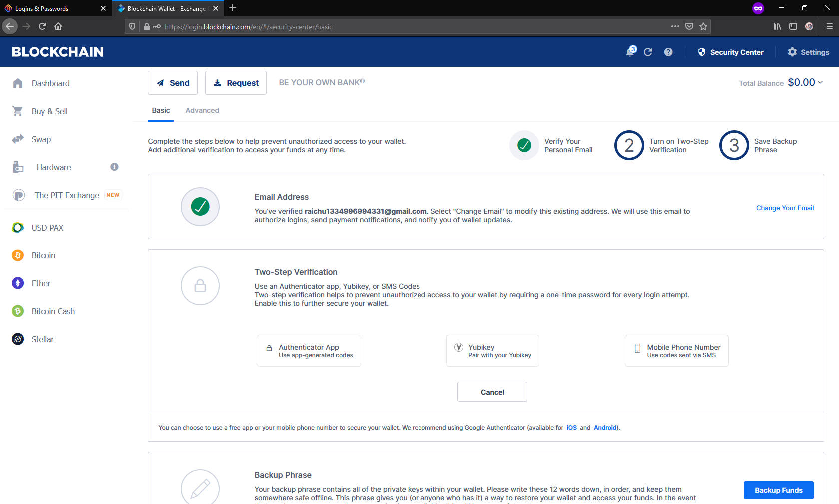This screenshot has width=839, height=504.
Task: Open Firefox library icon
Action: (777, 26)
